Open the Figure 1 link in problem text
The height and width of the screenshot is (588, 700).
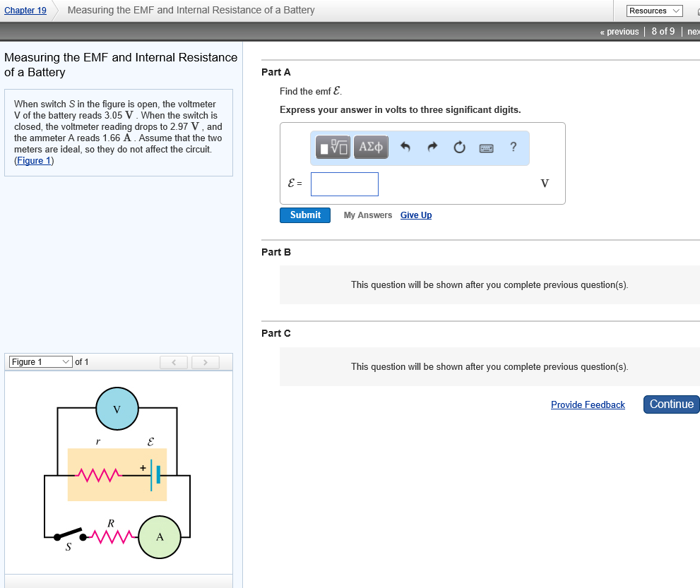coord(33,160)
